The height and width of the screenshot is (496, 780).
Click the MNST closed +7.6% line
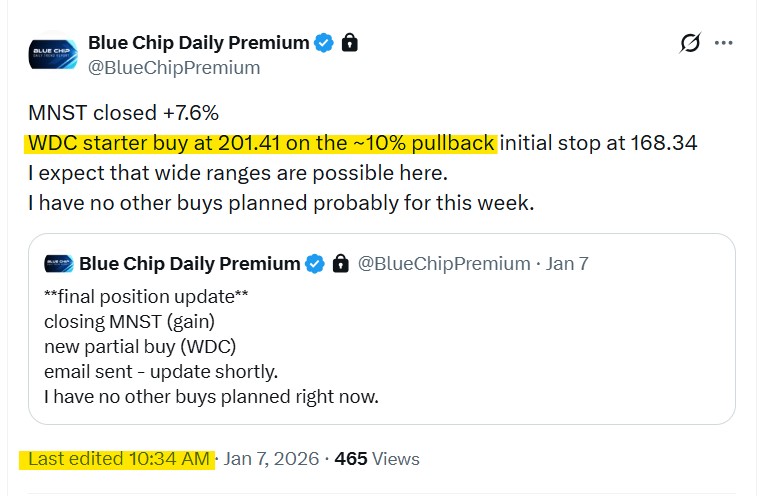124,115
